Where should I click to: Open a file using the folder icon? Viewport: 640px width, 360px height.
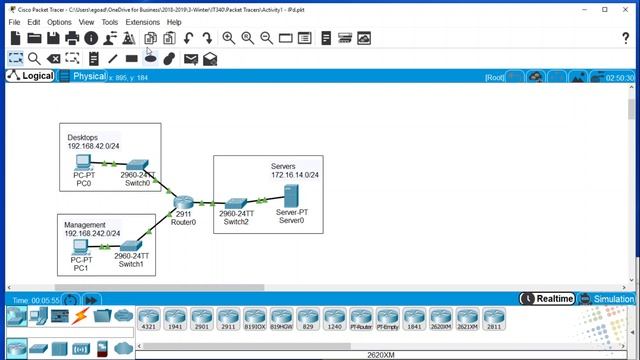(x=34, y=38)
